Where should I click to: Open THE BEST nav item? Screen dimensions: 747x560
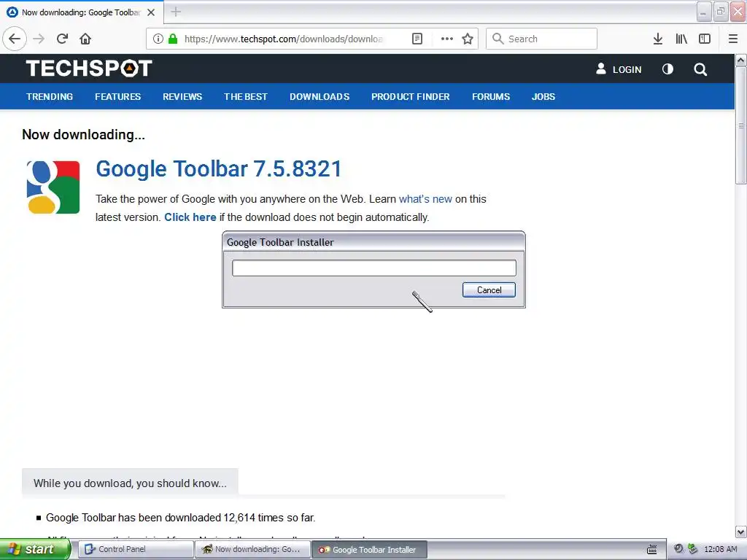[x=246, y=97]
